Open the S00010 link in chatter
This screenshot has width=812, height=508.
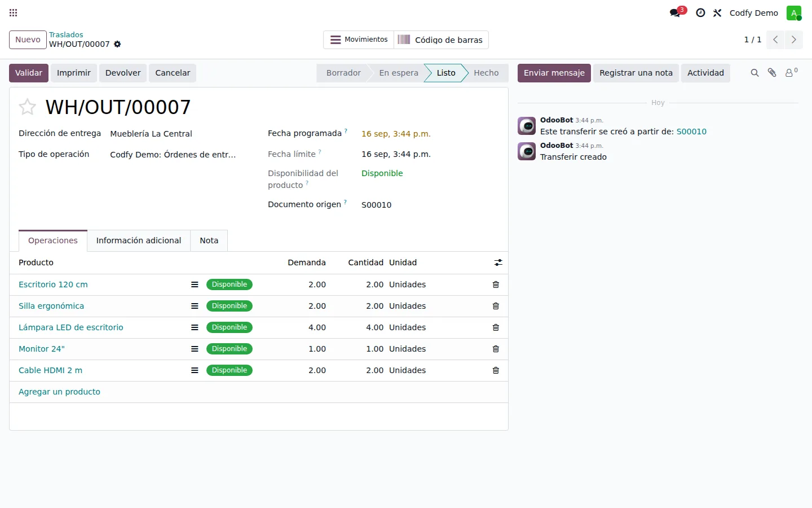(691, 132)
